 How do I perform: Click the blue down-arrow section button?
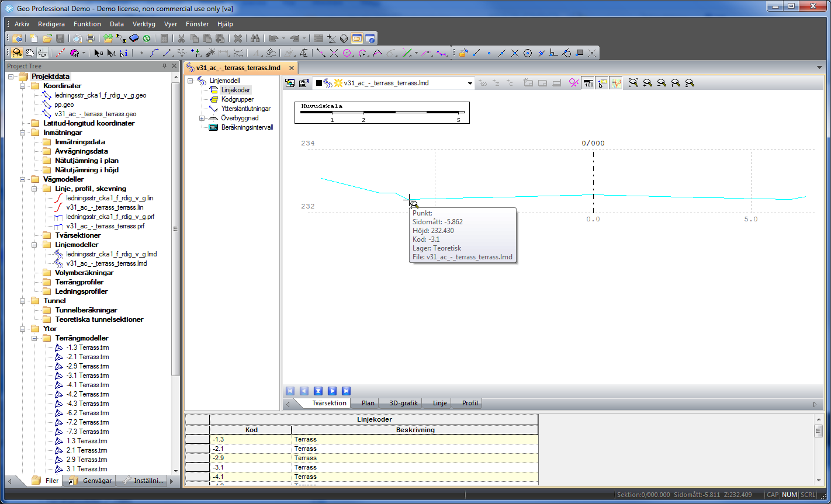point(318,391)
